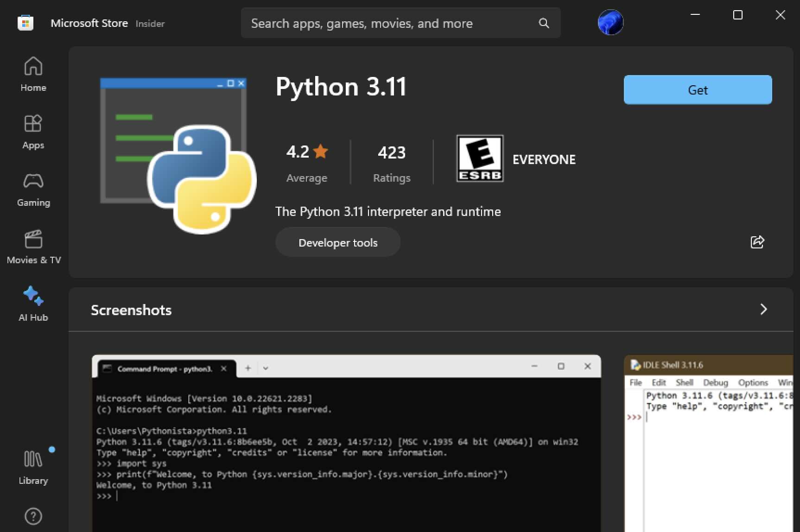
Task: Open Movies & TV section
Action: click(x=33, y=247)
